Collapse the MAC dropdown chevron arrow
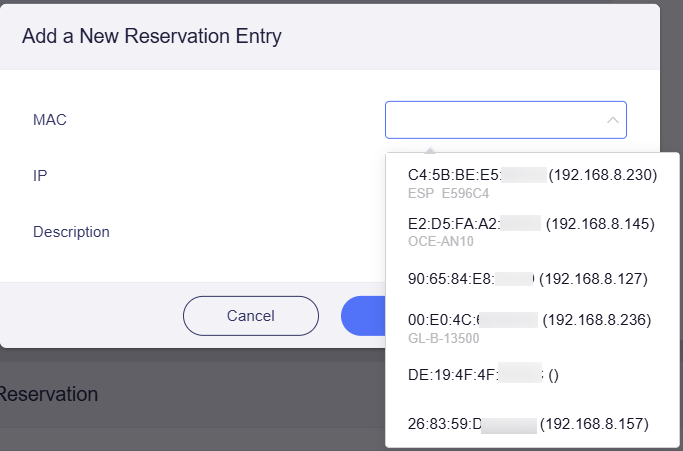 612,120
